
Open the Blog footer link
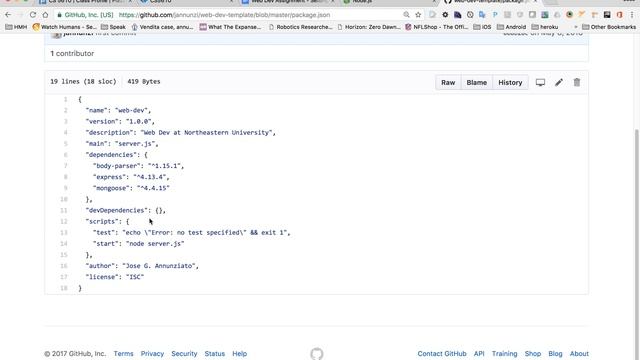click(x=555, y=353)
